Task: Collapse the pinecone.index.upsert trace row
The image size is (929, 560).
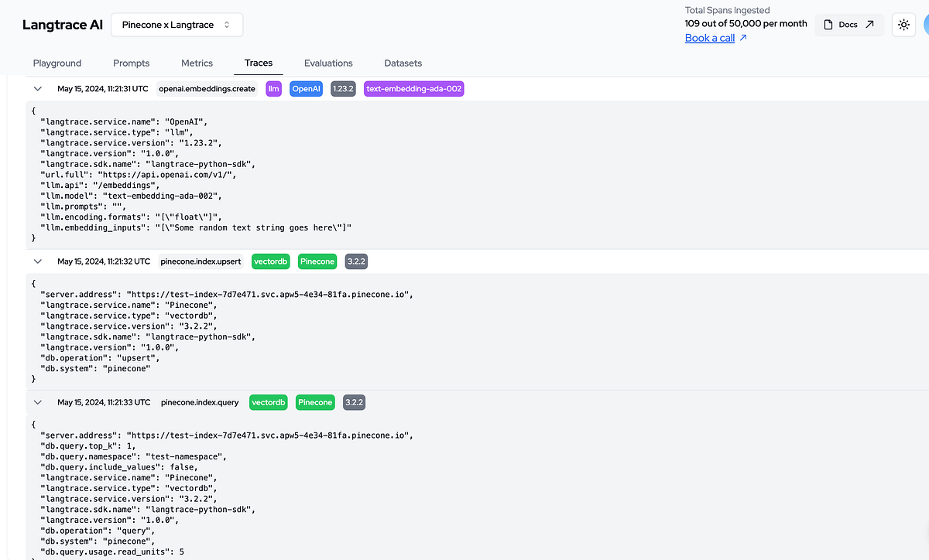Action: [x=37, y=261]
